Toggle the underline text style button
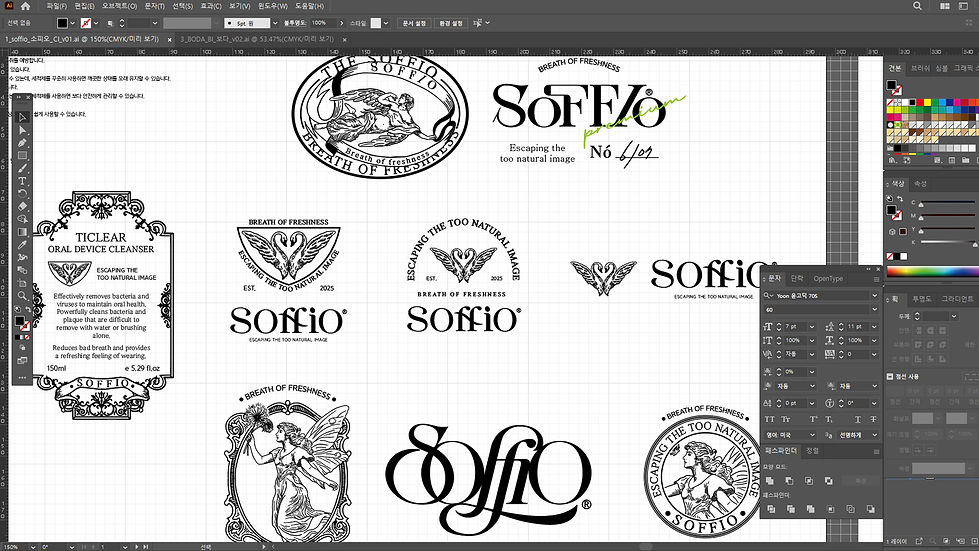The width and height of the screenshot is (979, 551). point(857,419)
